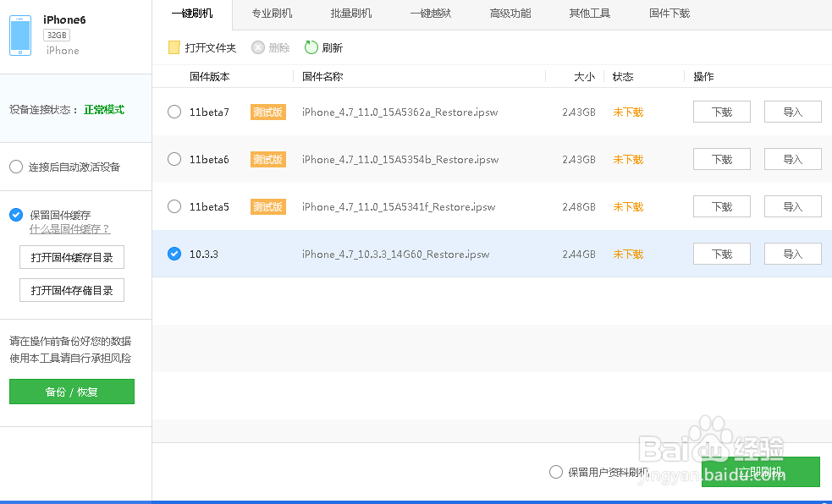Screen dimensions: 832x504
Task: Enable 连接后自动激活设备 option
Action: click(16, 167)
